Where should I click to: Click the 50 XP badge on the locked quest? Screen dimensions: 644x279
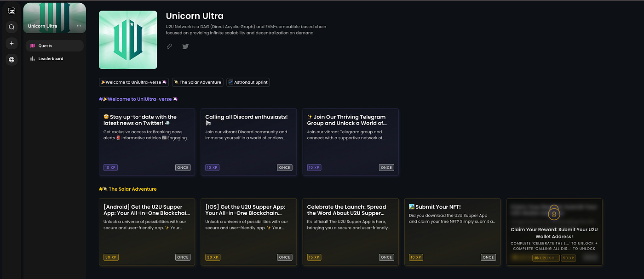coord(569,258)
